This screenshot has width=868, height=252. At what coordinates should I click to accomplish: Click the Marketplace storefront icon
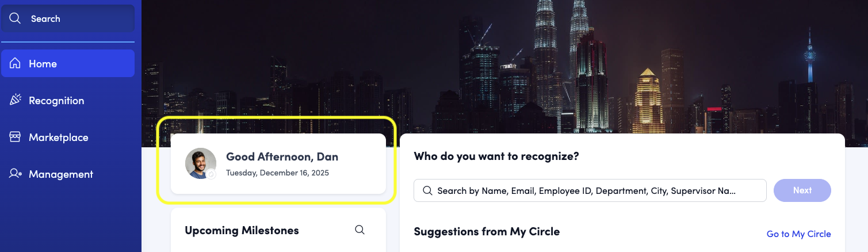tap(15, 137)
